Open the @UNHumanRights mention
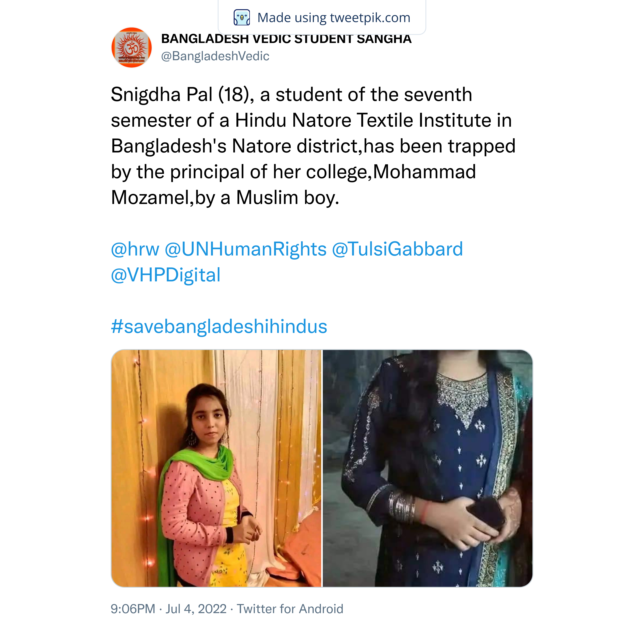The width and height of the screenshot is (644, 644). [x=246, y=249]
